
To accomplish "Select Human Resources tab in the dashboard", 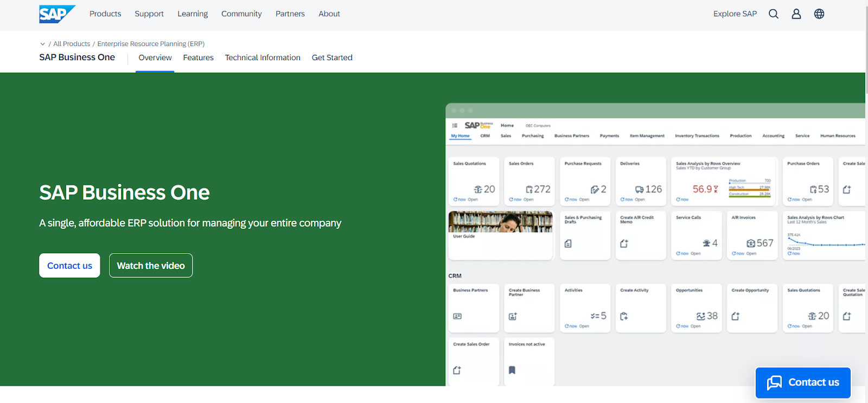I will tap(838, 136).
